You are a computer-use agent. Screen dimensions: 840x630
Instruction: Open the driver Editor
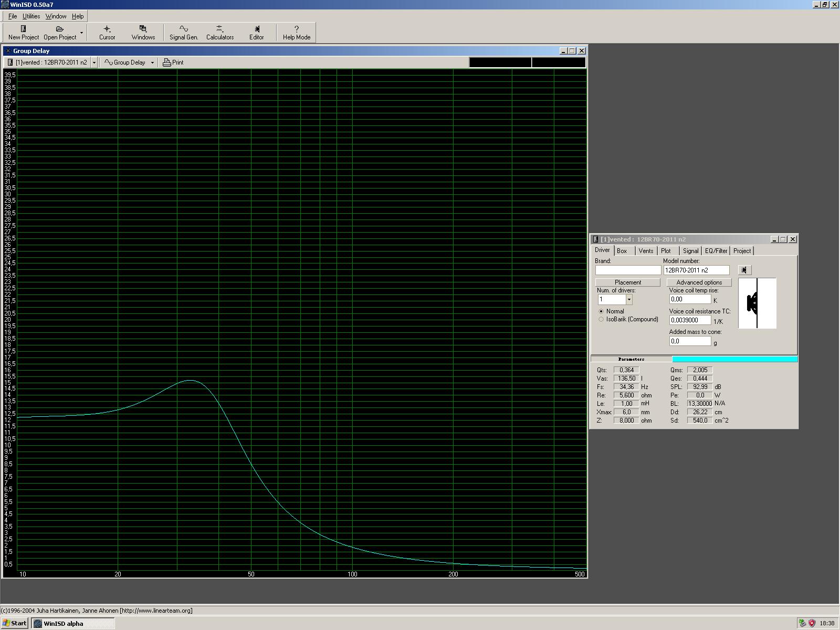point(256,29)
